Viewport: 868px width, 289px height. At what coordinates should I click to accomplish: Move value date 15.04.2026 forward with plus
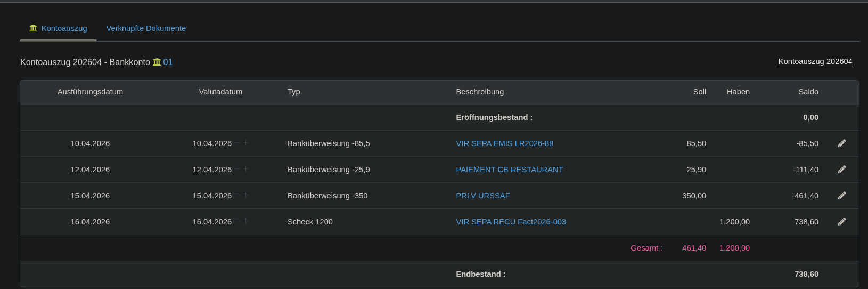[x=246, y=195]
